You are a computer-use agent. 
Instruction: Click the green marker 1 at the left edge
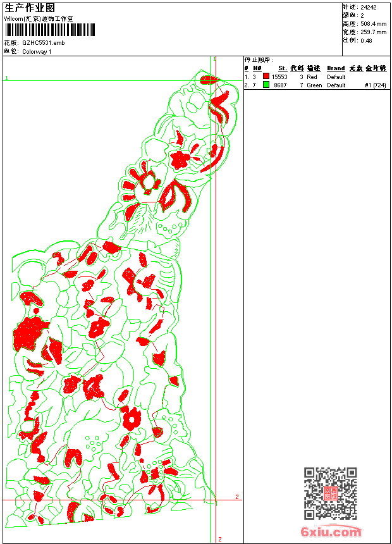pyautogui.click(x=6, y=78)
